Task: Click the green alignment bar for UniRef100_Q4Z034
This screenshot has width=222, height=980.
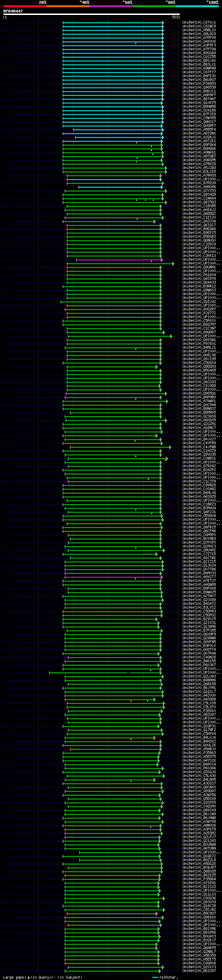Action: [109, 221]
